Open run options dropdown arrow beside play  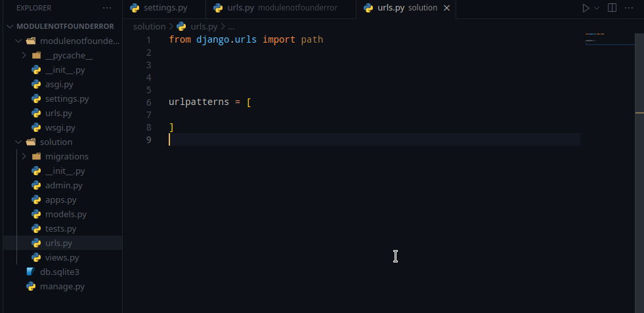click(x=597, y=8)
